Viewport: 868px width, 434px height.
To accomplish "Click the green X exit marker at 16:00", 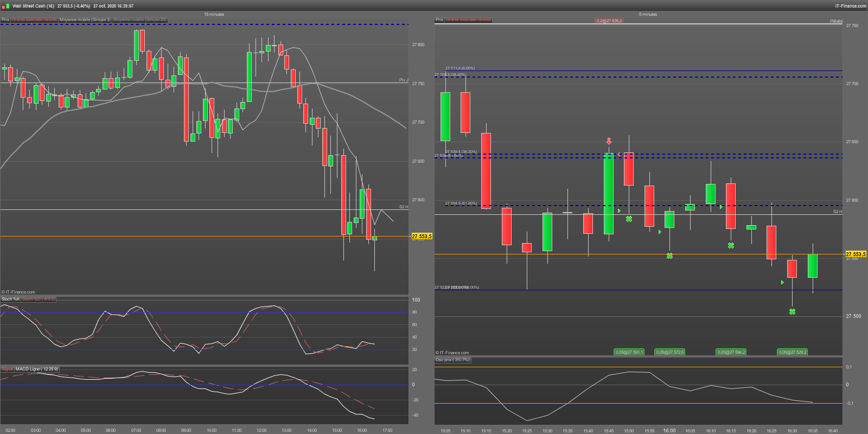I will [x=669, y=256].
